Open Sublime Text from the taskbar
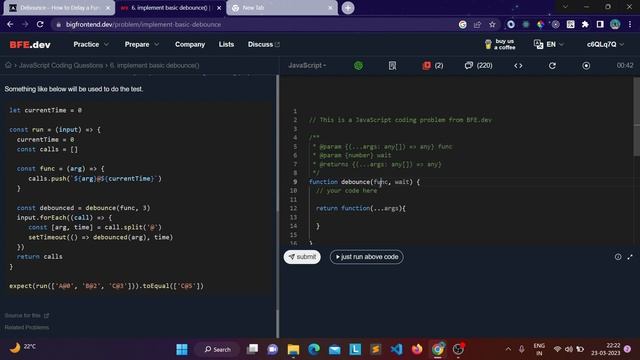Image resolution: width=640 pixels, height=360 pixels. 376,349
